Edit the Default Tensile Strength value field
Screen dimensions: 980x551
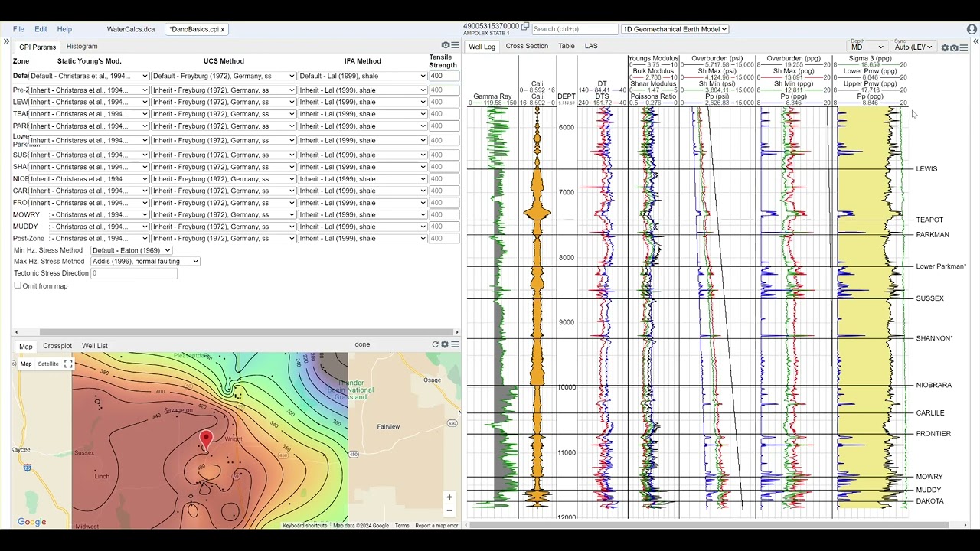coord(443,76)
